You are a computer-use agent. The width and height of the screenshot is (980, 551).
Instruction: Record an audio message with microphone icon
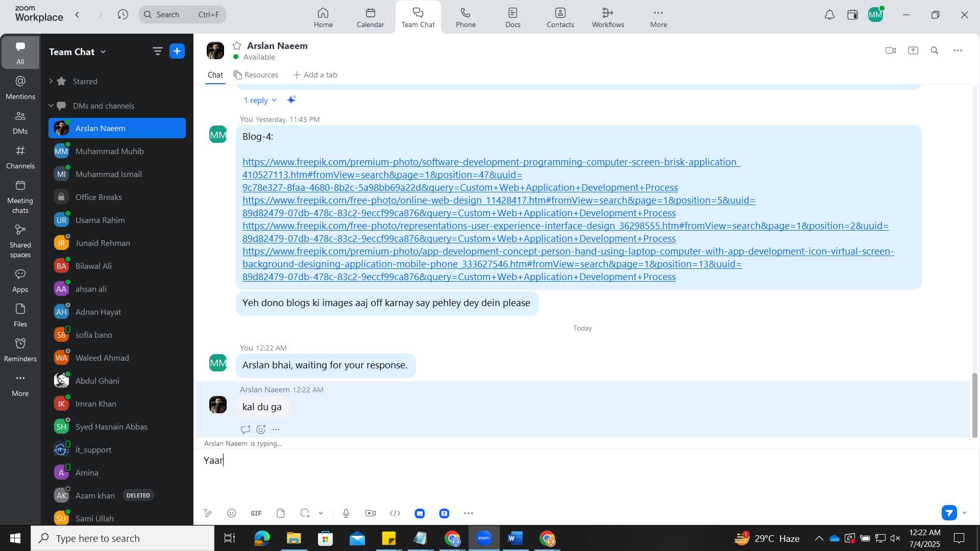tap(346, 513)
